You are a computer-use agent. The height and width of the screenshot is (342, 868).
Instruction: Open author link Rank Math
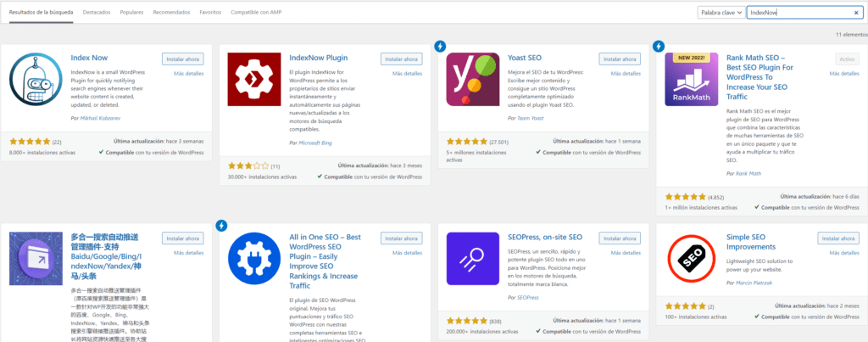[748, 173]
